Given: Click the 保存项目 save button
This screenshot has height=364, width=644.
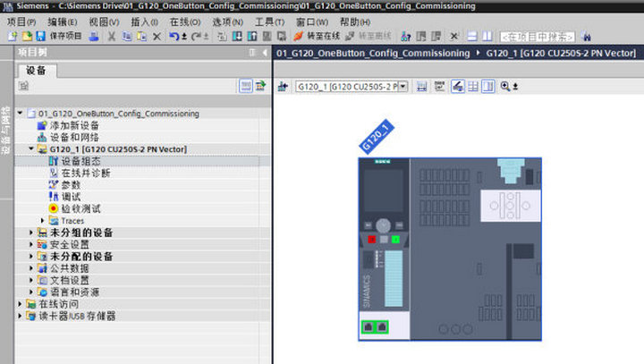Looking at the screenshot, I should coord(58,37).
